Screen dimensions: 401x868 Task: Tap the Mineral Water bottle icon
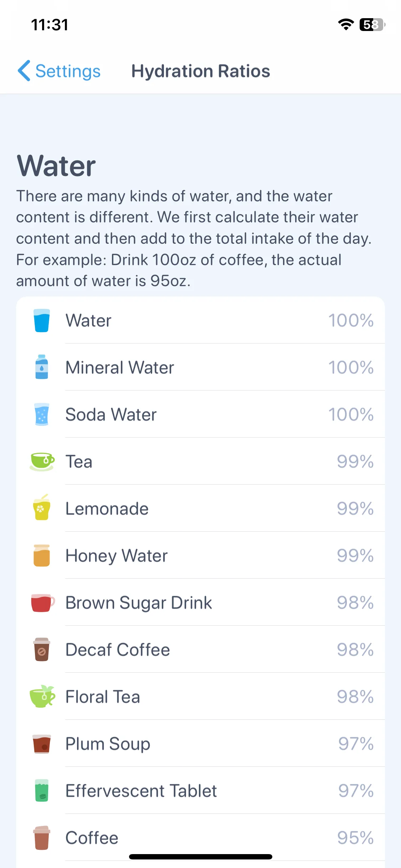(42, 367)
